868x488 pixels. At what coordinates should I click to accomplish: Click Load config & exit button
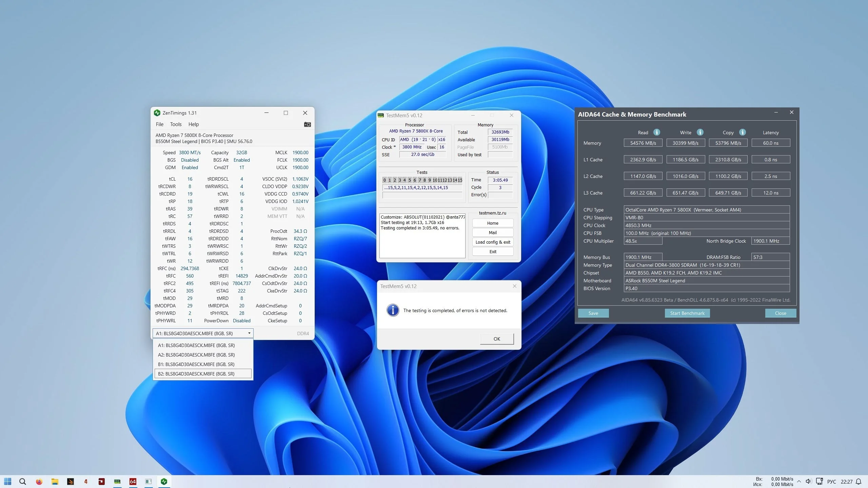pyautogui.click(x=492, y=242)
